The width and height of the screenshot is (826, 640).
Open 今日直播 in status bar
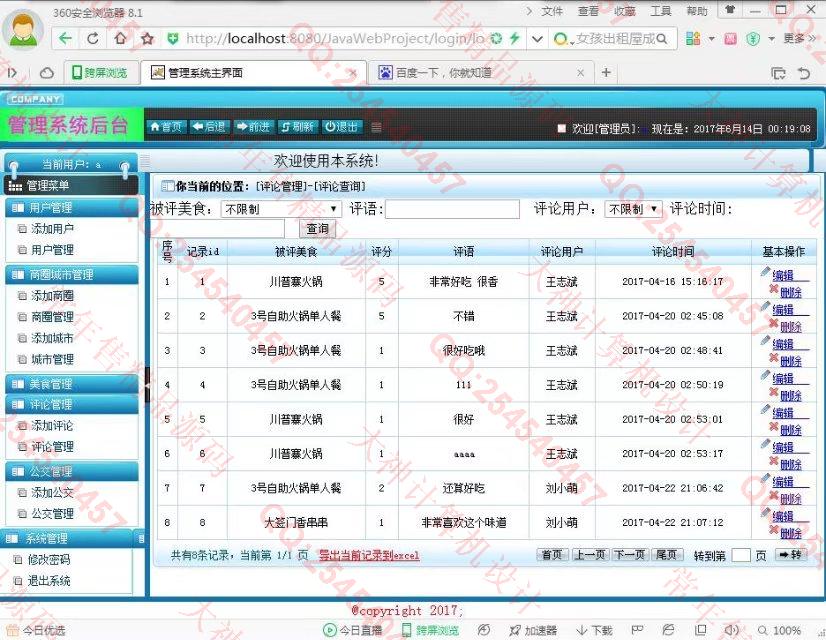click(x=353, y=630)
